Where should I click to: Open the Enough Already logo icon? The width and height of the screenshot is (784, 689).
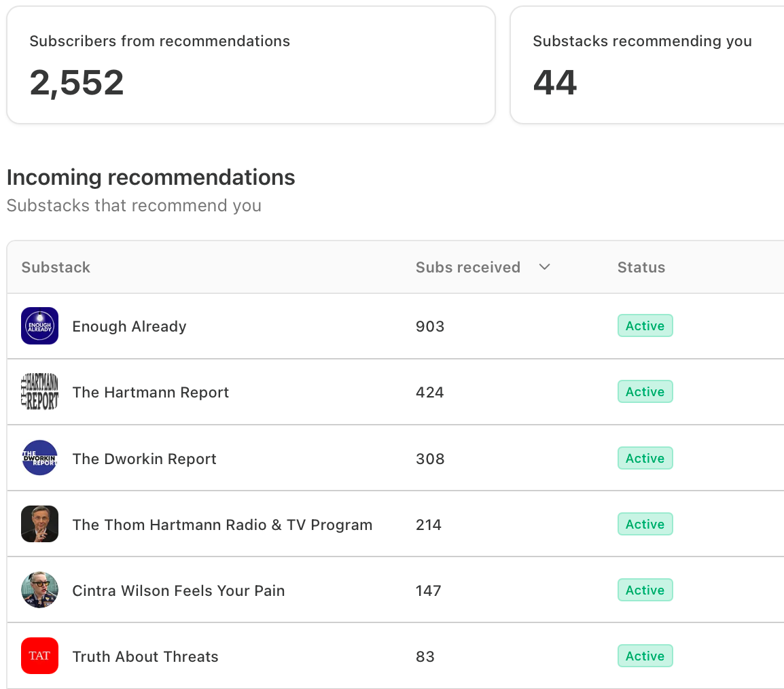[x=39, y=325]
